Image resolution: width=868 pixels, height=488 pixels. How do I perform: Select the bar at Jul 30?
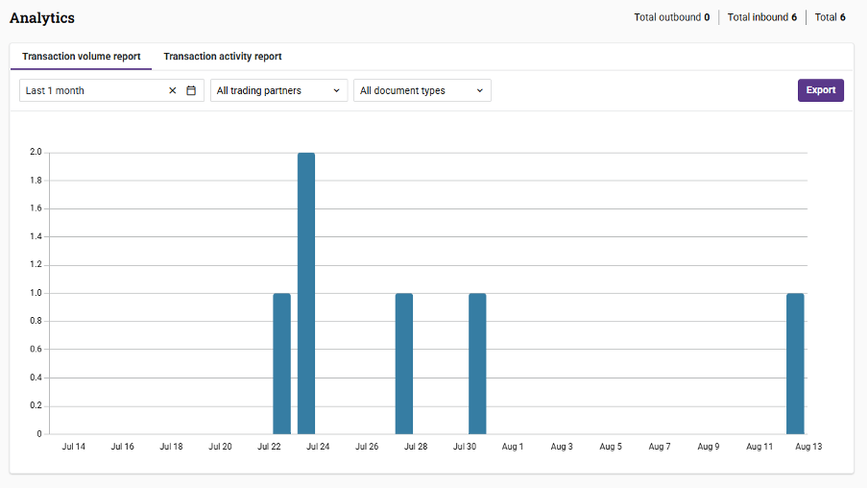tap(477, 363)
